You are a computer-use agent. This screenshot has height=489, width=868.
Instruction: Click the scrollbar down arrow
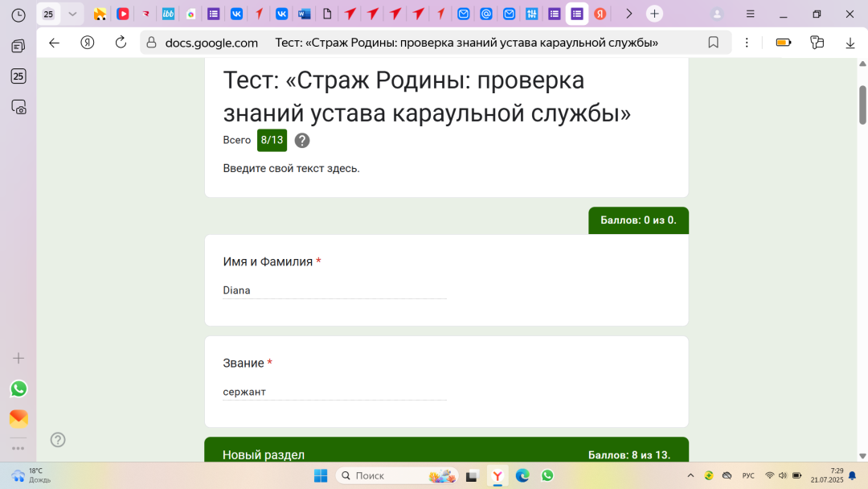[x=862, y=456]
